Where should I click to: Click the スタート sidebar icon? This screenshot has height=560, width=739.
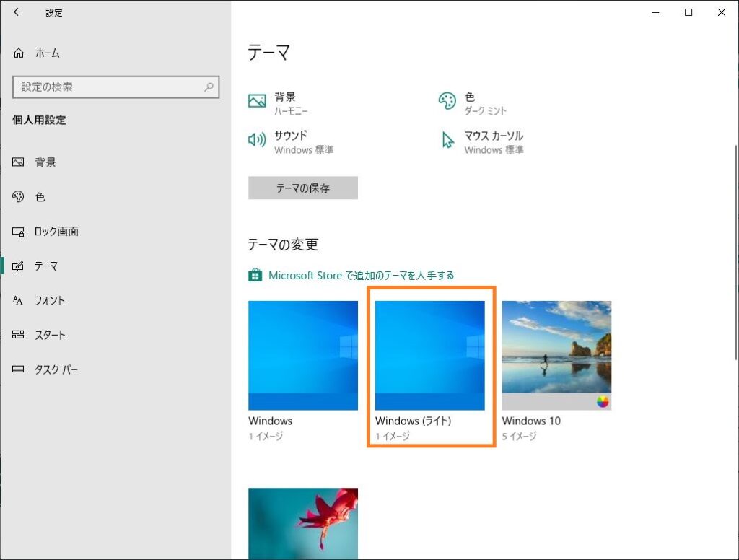[18, 335]
